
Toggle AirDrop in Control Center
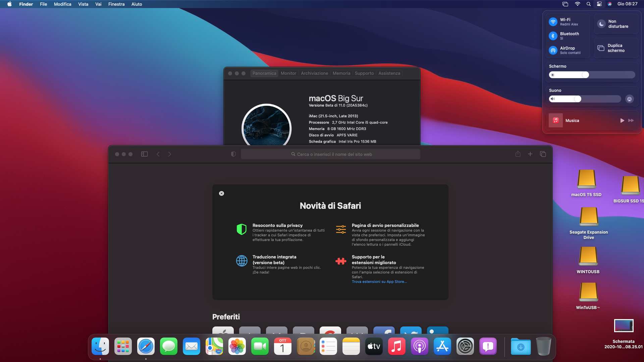pos(553,50)
